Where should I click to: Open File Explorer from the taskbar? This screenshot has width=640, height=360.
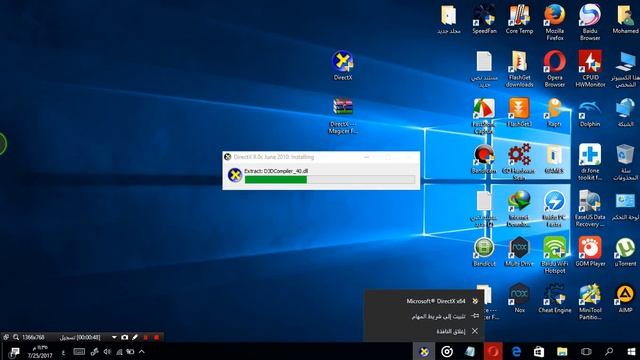[562, 351]
